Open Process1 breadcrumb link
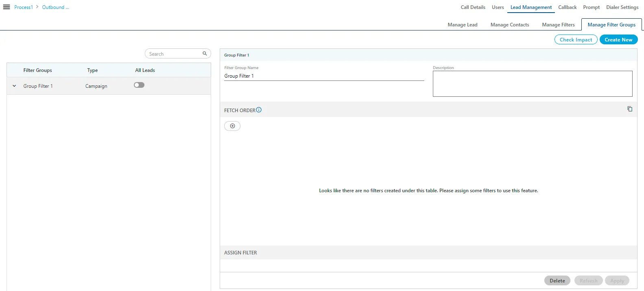 coord(24,7)
